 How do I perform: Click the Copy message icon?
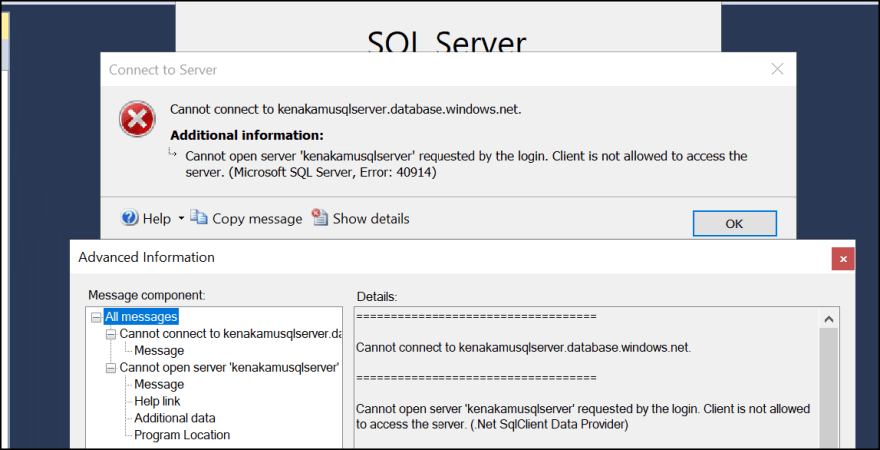pos(199,217)
